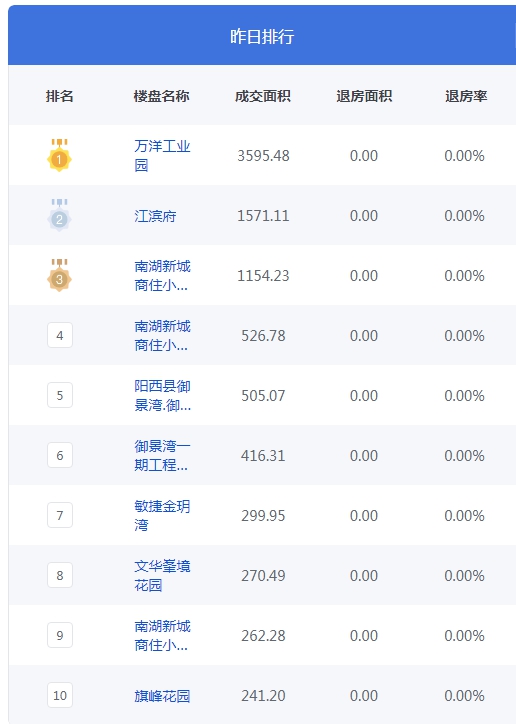Click the 退房率 column header
516x724 pixels.
click(466, 96)
